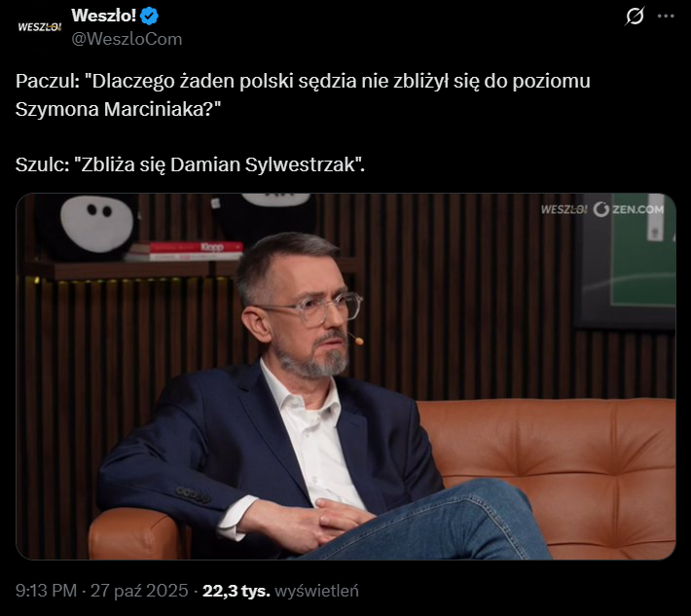
Task: Open Grok explain-this-post icon
Action: [x=635, y=17]
